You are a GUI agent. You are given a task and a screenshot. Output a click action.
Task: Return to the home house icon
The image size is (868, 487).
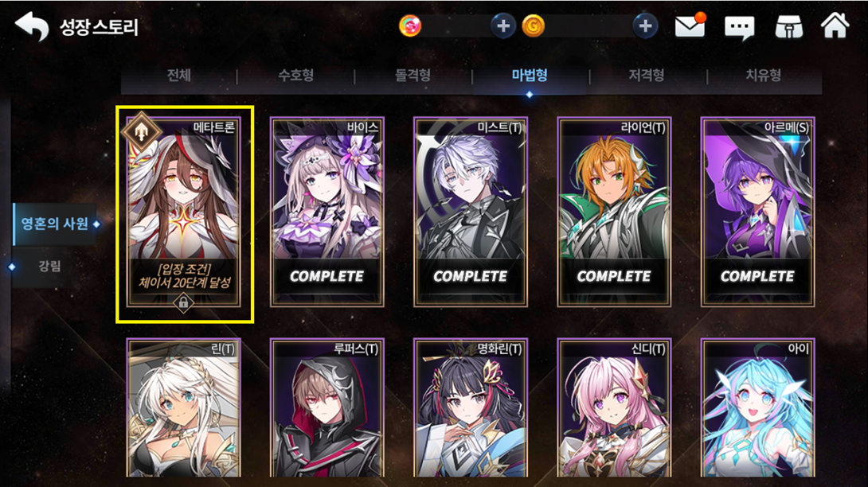click(835, 25)
